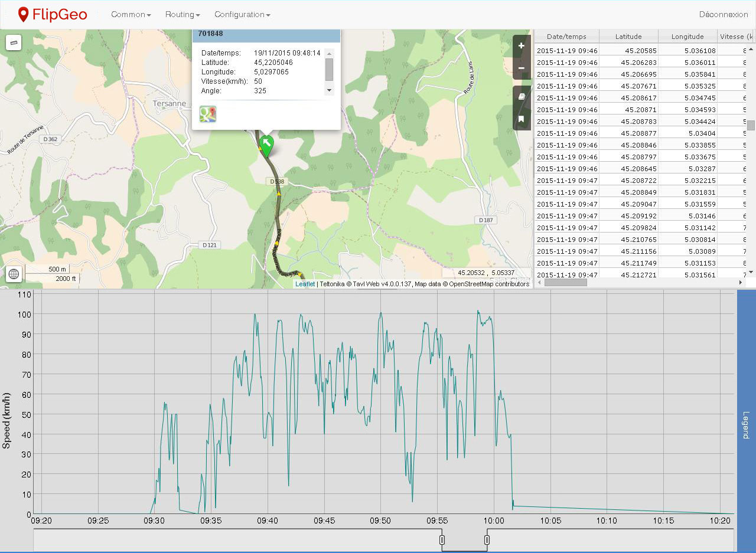This screenshot has height=553, width=756.
Task: Click the Déconnexion logout link
Action: tap(723, 14)
